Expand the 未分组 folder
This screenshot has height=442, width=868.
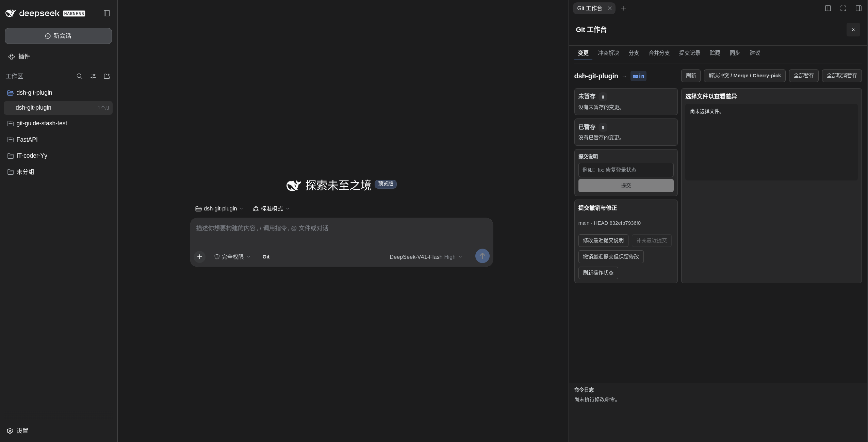(x=58, y=172)
